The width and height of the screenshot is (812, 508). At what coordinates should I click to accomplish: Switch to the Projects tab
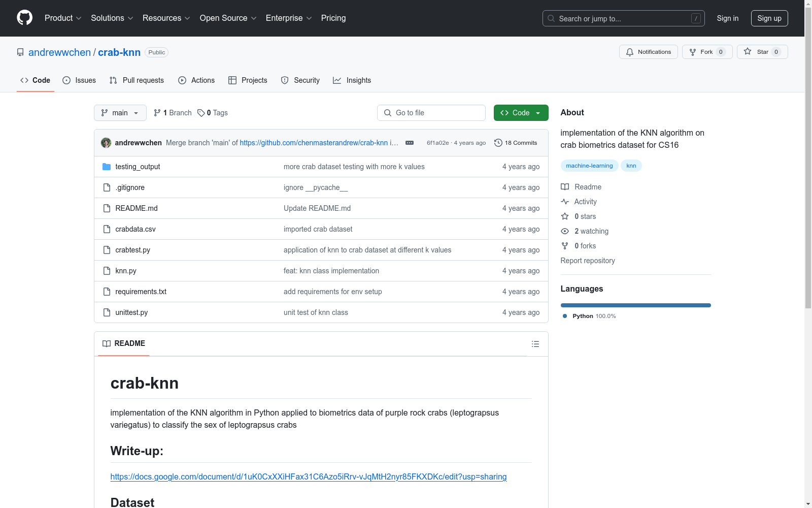point(248,80)
